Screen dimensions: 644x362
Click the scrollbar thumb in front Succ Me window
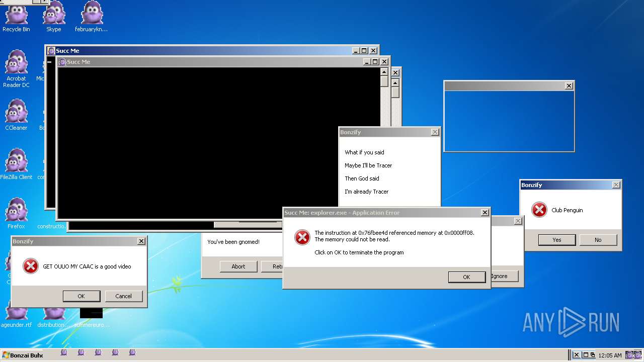[x=384, y=81]
